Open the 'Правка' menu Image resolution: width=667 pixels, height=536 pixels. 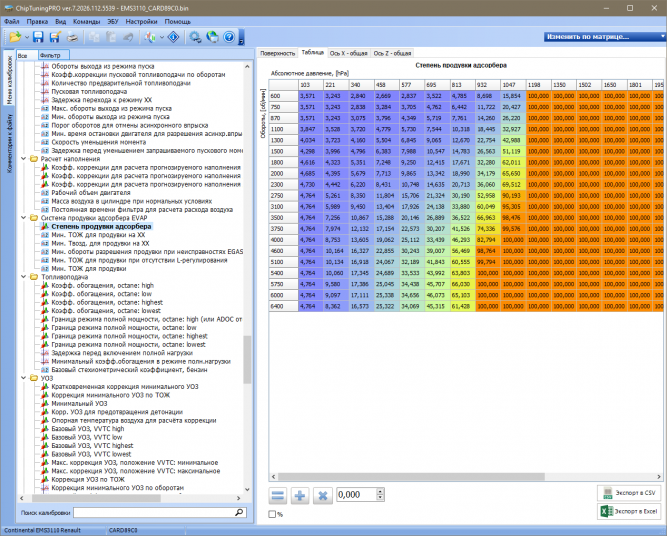37,21
